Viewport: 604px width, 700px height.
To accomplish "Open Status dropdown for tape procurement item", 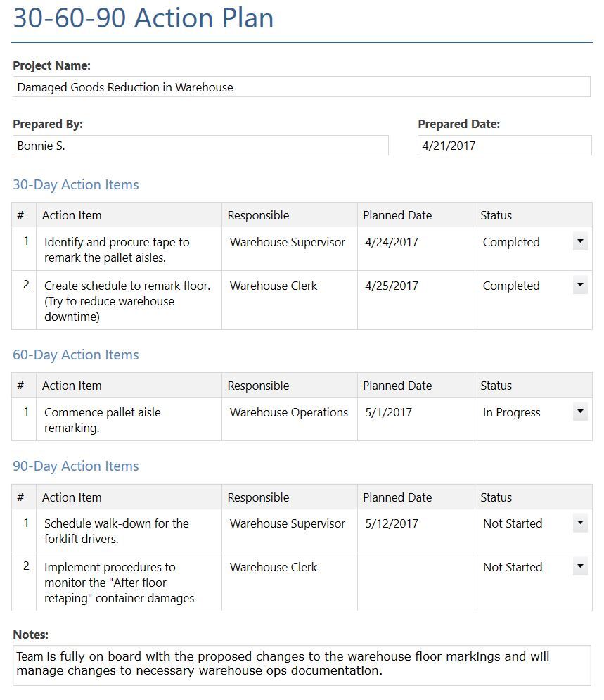I will point(580,242).
